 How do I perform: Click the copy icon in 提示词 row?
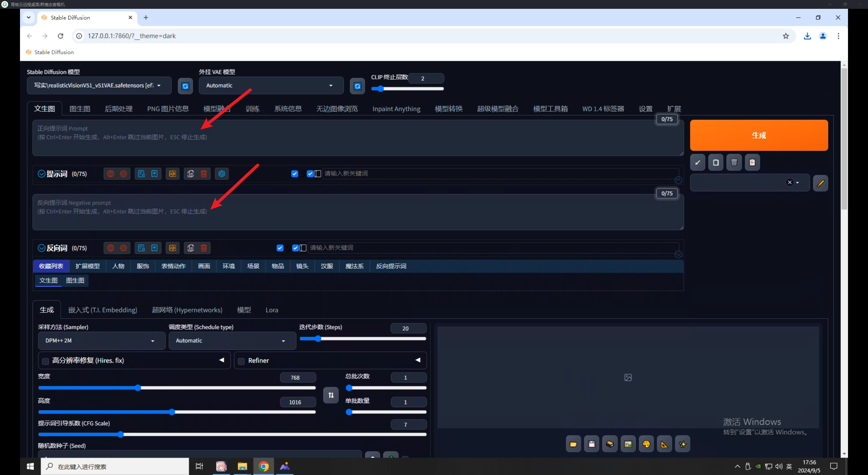pyautogui.click(x=191, y=174)
